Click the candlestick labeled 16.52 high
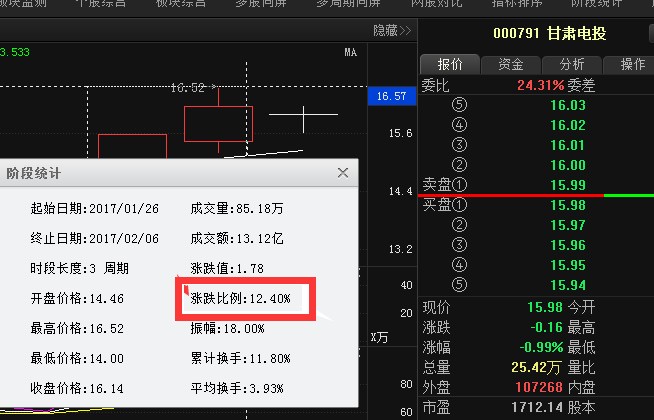The height and width of the screenshot is (420, 654). click(x=218, y=123)
